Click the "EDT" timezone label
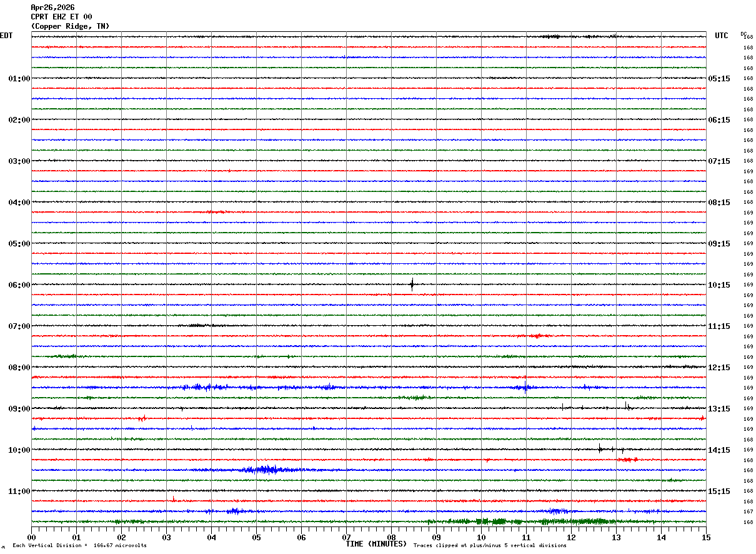The width and height of the screenshot is (756, 554). click(6, 36)
